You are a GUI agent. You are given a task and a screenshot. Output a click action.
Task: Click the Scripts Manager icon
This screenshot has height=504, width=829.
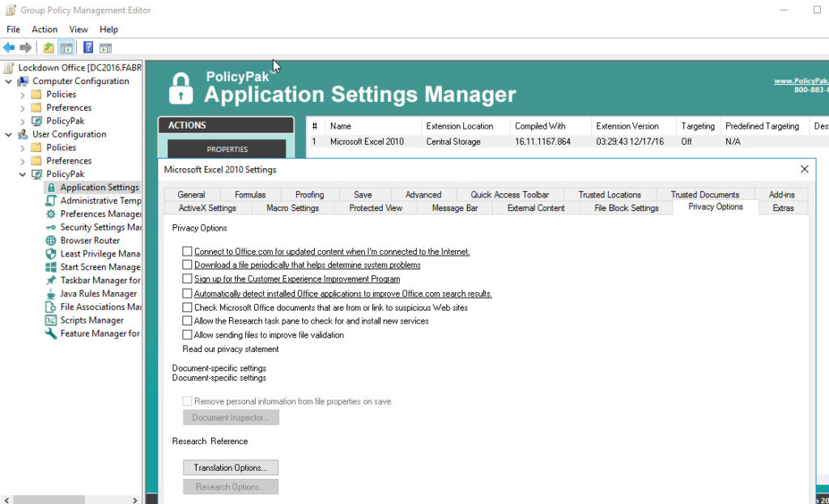tap(51, 320)
